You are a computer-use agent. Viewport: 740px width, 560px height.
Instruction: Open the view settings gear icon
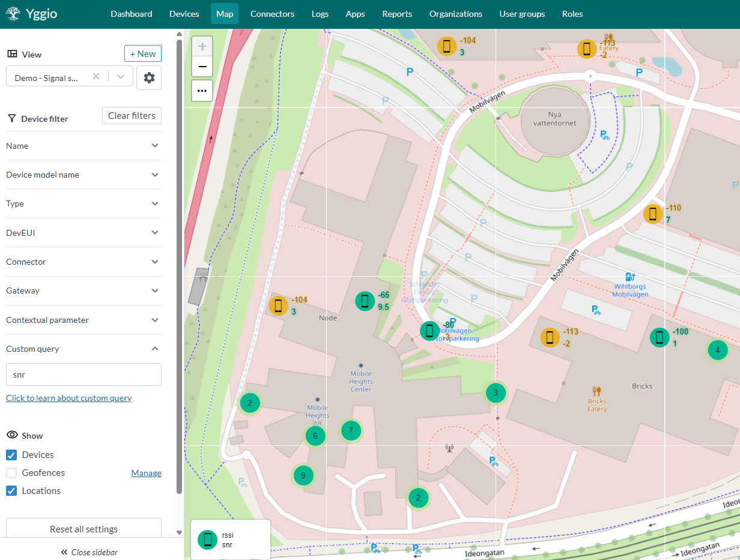coord(149,77)
